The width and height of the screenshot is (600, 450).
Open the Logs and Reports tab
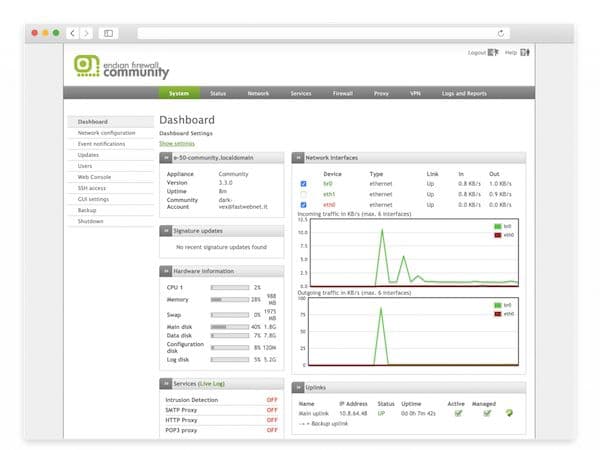pyautogui.click(x=464, y=93)
